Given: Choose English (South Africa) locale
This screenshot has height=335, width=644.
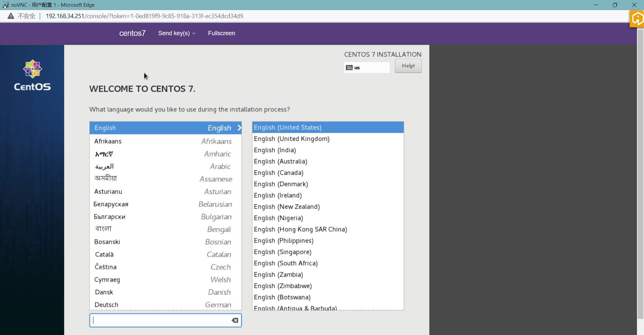Looking at the screenshot, I should 328,263.
